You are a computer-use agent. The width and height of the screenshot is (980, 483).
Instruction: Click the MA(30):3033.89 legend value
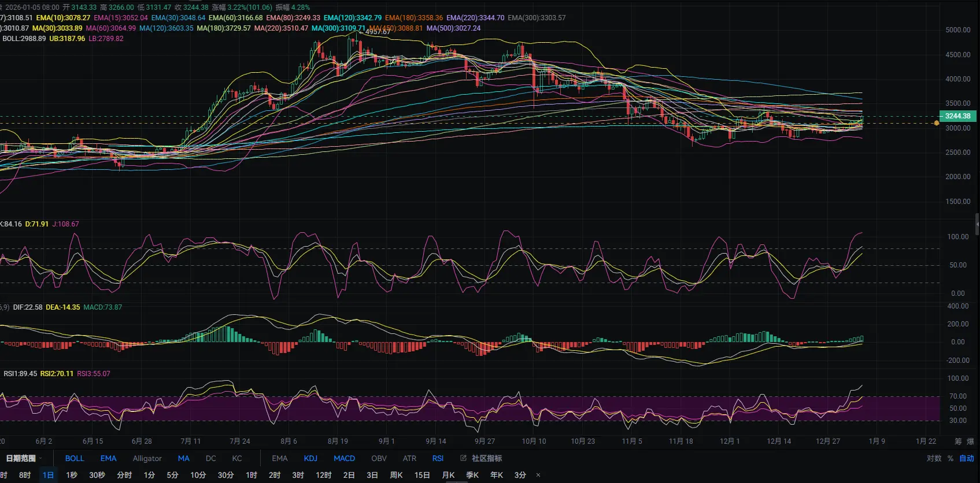click(x=57, y=28)
